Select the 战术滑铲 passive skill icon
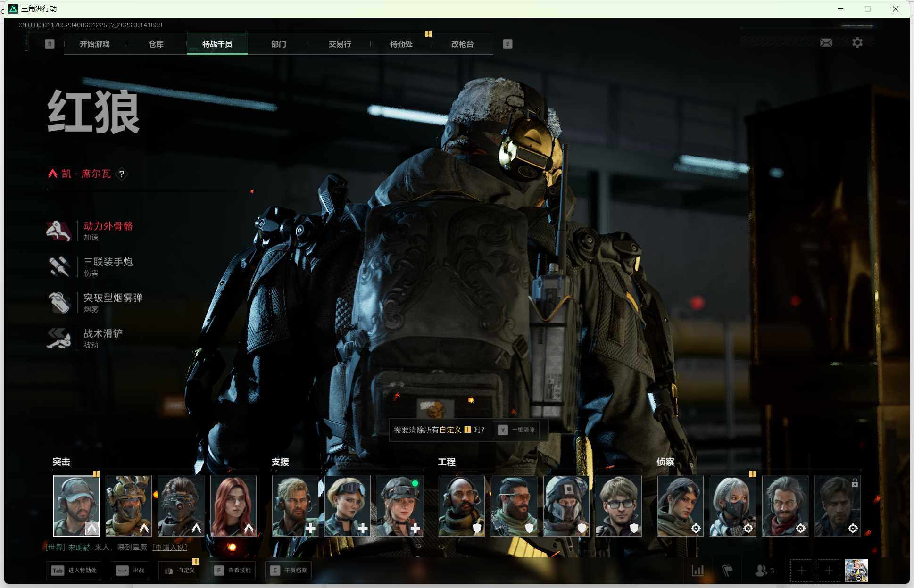 [x=59, y=338]
